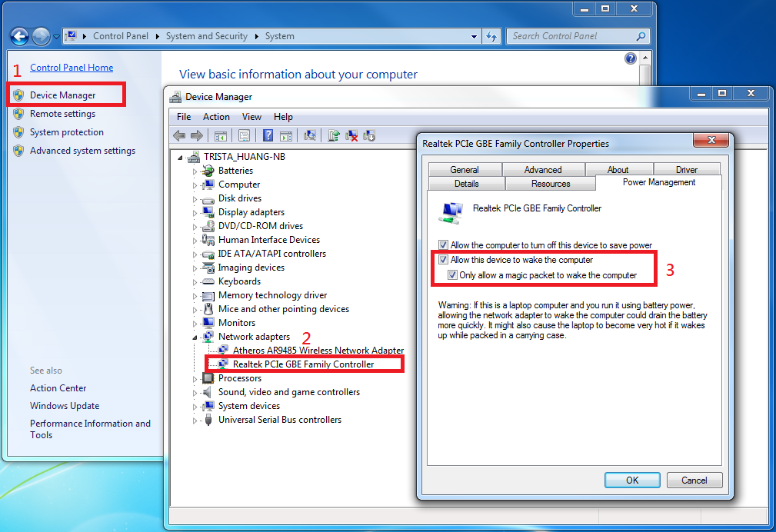Screen dimensions: 776x532
Task: Open the address bar history dropdown
Action: 474,37
